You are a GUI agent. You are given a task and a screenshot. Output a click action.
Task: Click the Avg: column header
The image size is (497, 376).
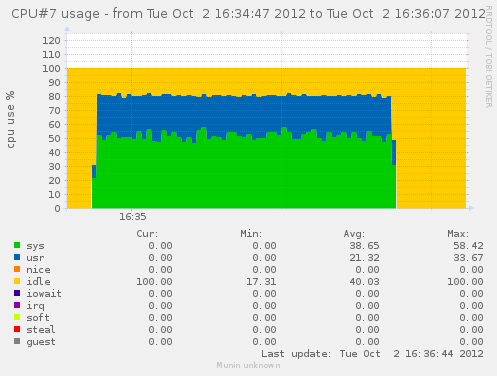click(x=354, y=234)
